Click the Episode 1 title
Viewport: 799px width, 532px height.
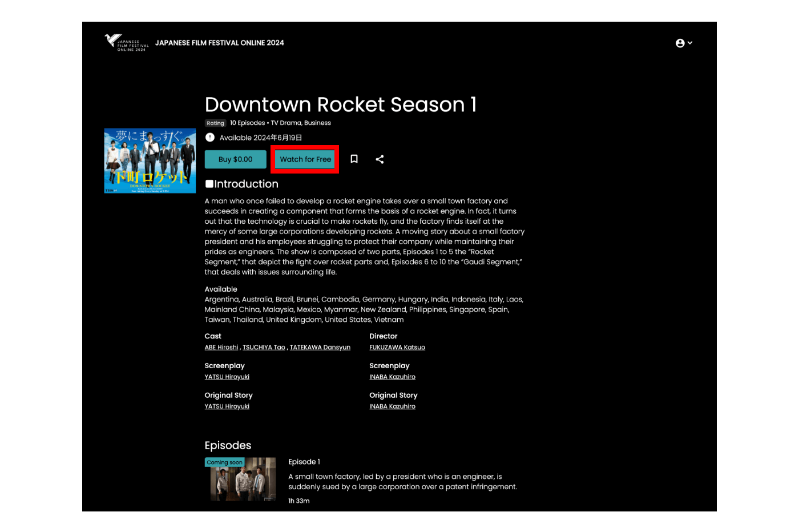pyautogui.click(x=304, y=462)
